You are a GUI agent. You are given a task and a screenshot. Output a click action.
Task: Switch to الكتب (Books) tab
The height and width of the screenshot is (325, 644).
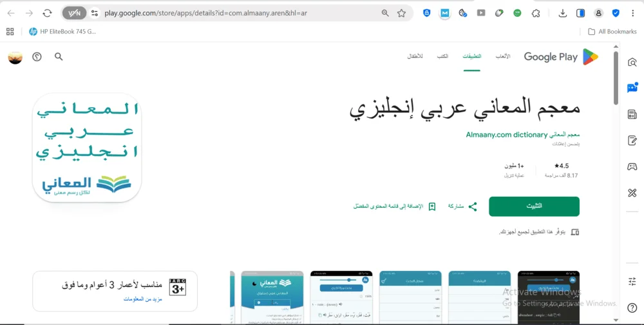(x=442, y=56)
